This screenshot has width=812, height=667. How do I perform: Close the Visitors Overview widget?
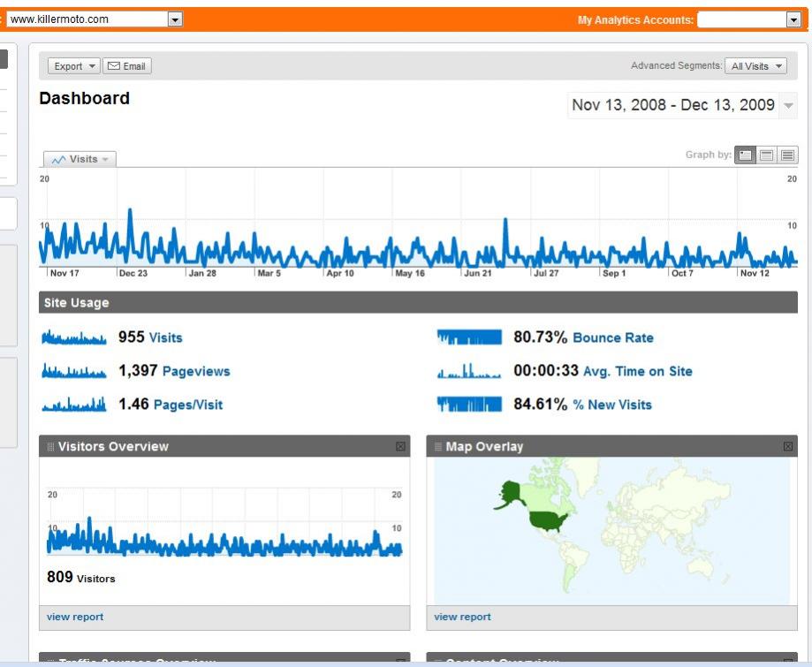click(x=400, y=446)
